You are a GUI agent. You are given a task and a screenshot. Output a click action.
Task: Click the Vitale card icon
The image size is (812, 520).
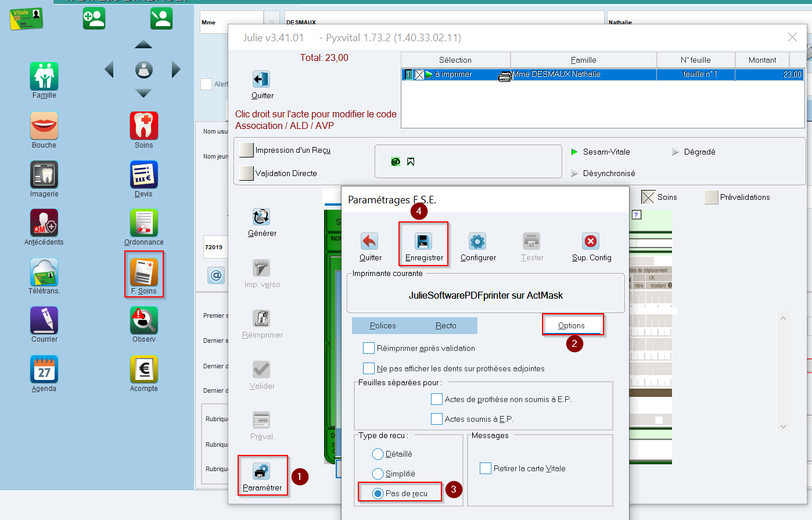pos(26,19)
